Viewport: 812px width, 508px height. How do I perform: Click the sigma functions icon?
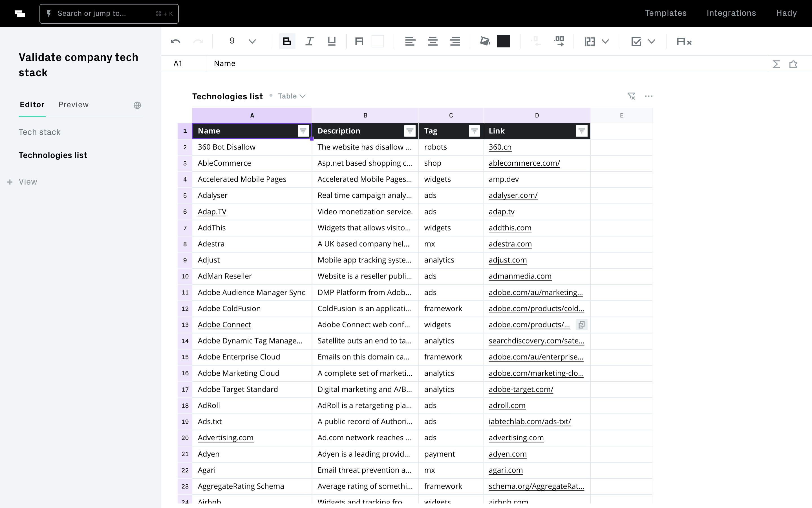coord(776,64)
